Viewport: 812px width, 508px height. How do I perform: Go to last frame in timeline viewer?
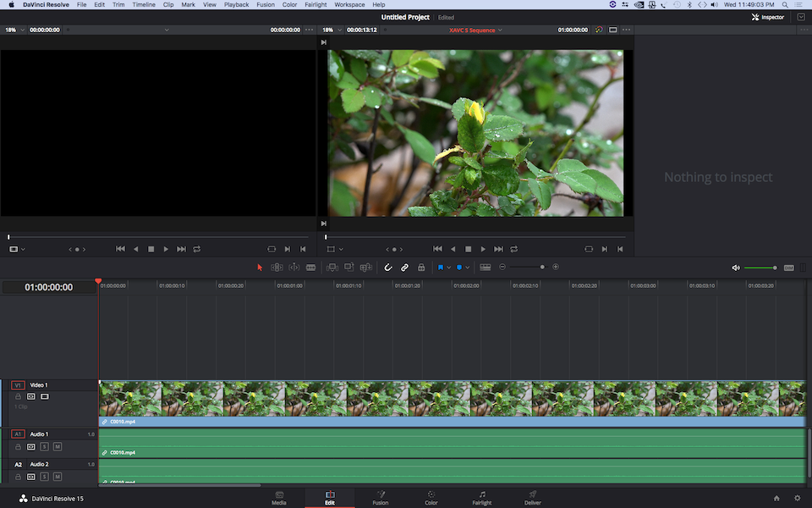498,249
